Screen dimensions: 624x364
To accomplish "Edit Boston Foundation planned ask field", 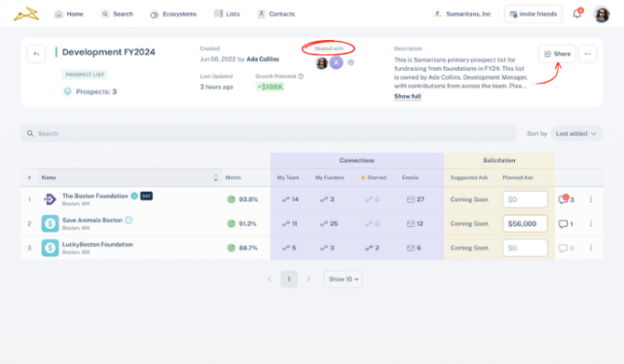I will tap(525, 199).
